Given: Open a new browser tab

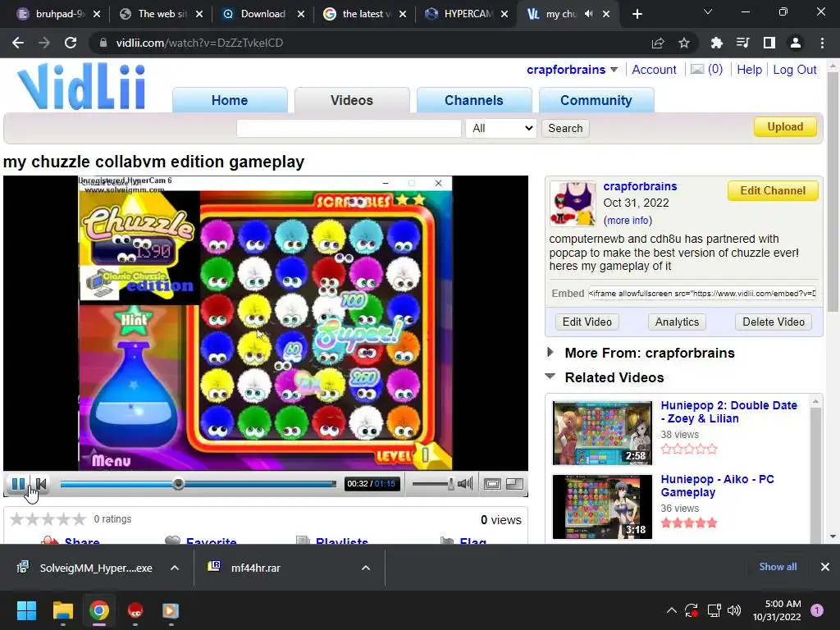Looking at the screenshot, I should pos(637,14).
